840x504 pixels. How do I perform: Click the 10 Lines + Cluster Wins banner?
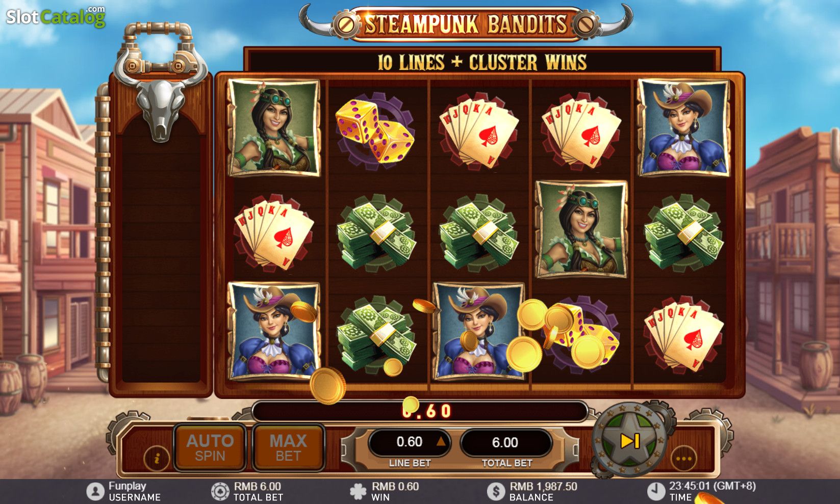click(482, 62)
